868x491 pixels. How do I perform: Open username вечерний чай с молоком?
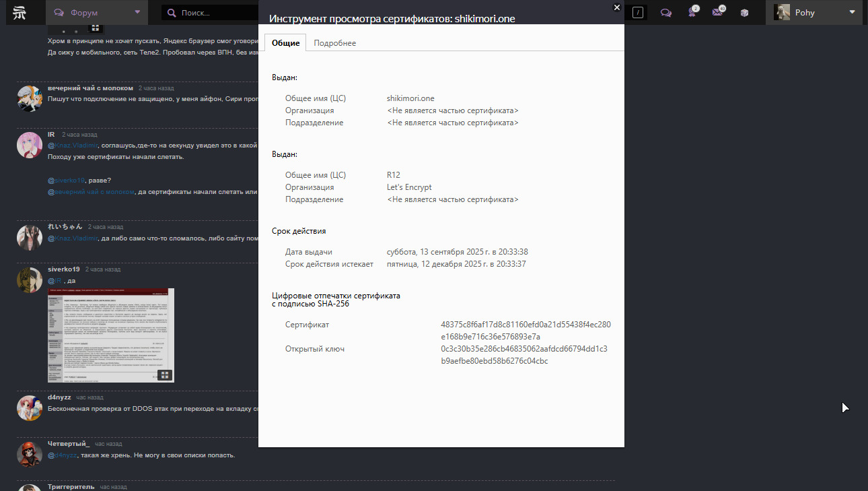click(x=91, y=88)
